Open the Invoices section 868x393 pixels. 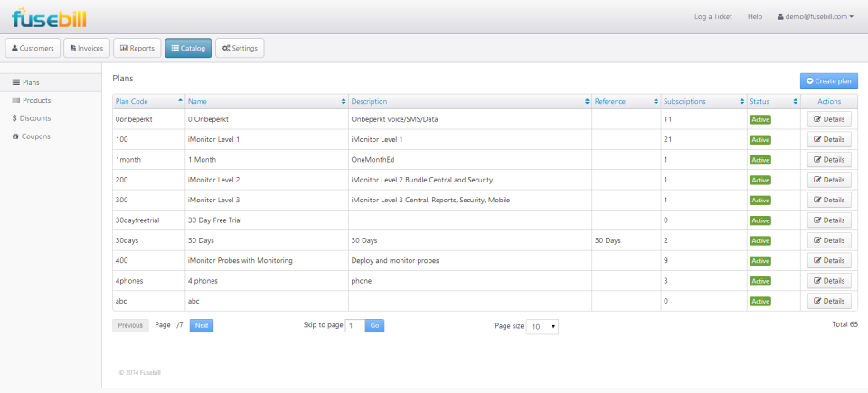[x=87, y=48]
